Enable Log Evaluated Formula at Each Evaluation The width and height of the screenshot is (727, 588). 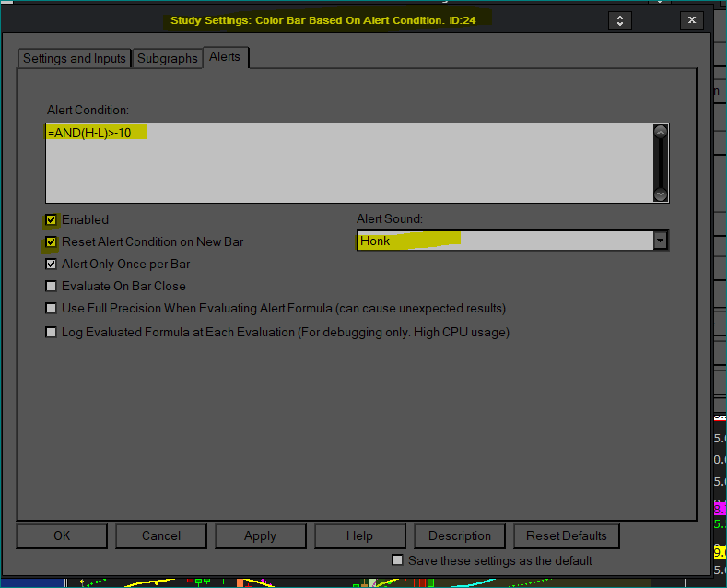51,333
